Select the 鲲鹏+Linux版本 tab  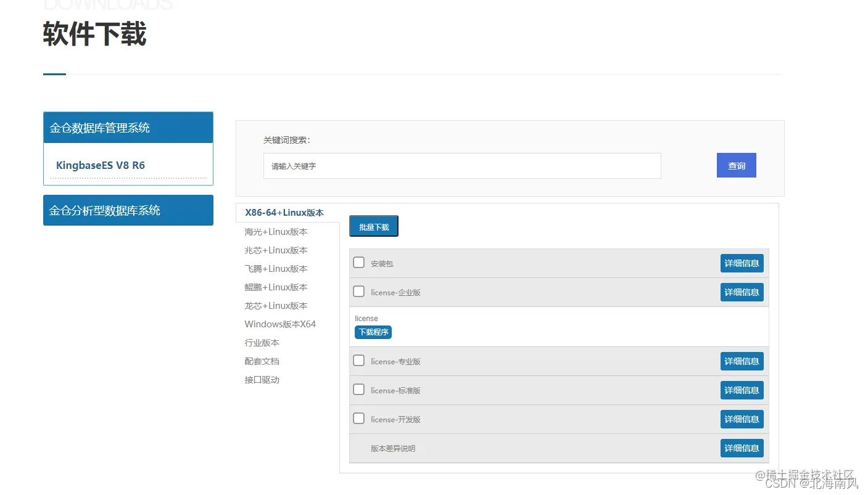coord(276,287)
